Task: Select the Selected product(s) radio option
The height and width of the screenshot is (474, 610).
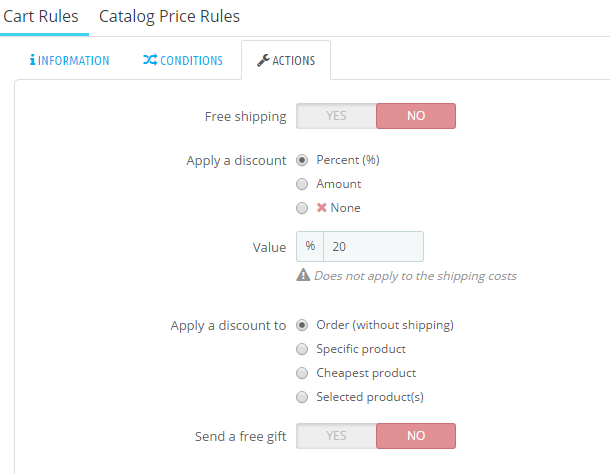Action: click(x=302, y=397)
